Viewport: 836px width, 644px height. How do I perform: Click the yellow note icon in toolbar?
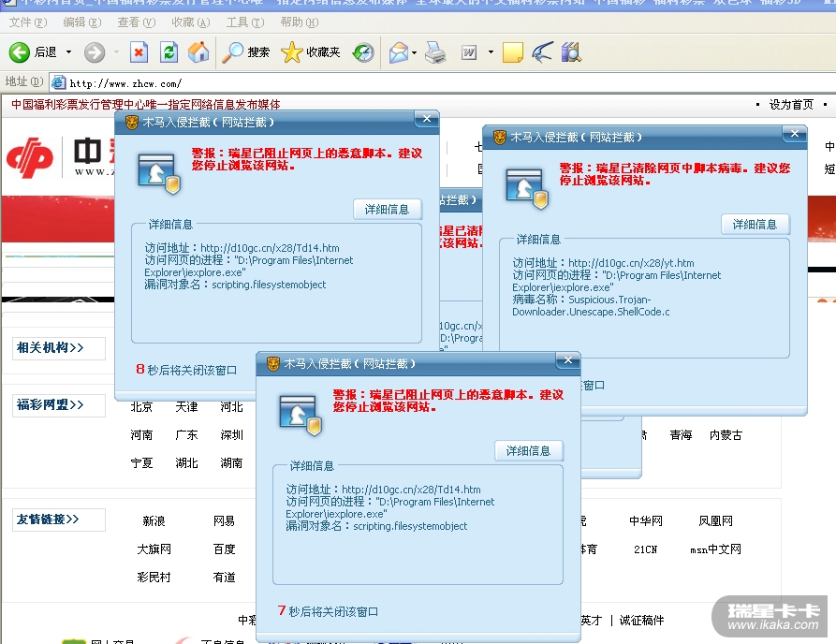(x=512, y=52)
